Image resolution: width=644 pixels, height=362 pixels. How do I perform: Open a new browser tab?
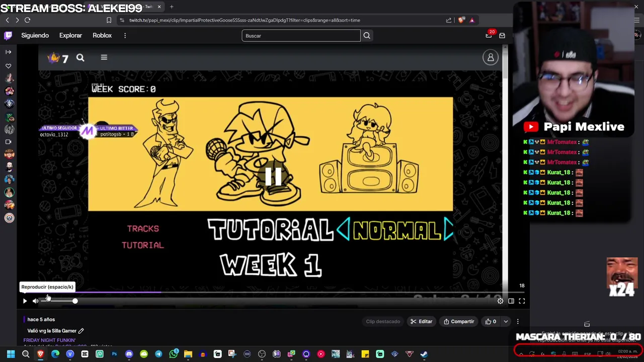coord(172,7)
